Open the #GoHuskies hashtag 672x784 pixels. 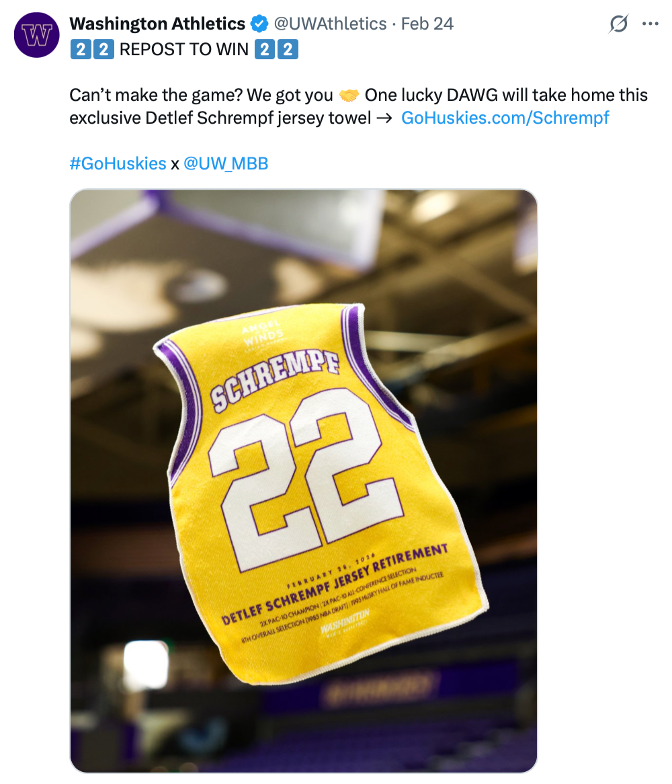118,163
